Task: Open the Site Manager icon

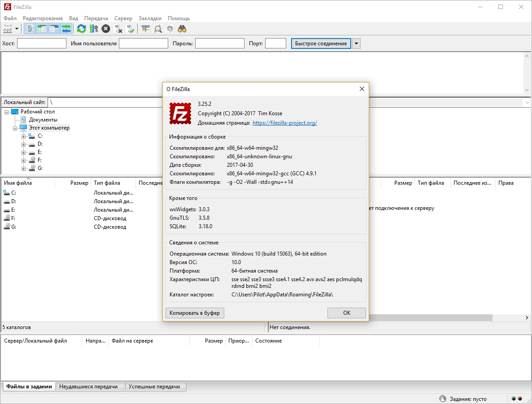Action: point(8,29)
